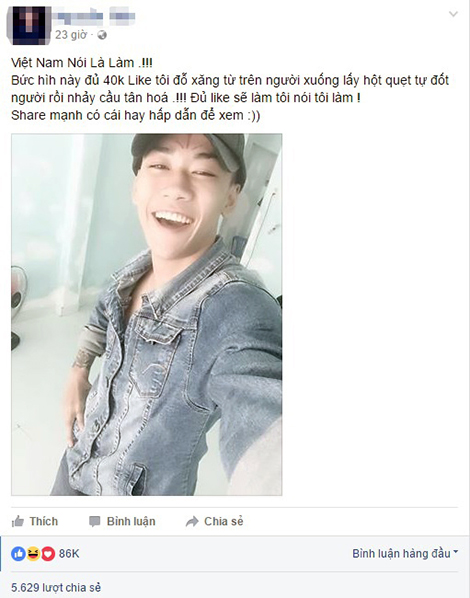Click the Chia sẻ arrow icon

pos(192,521)
